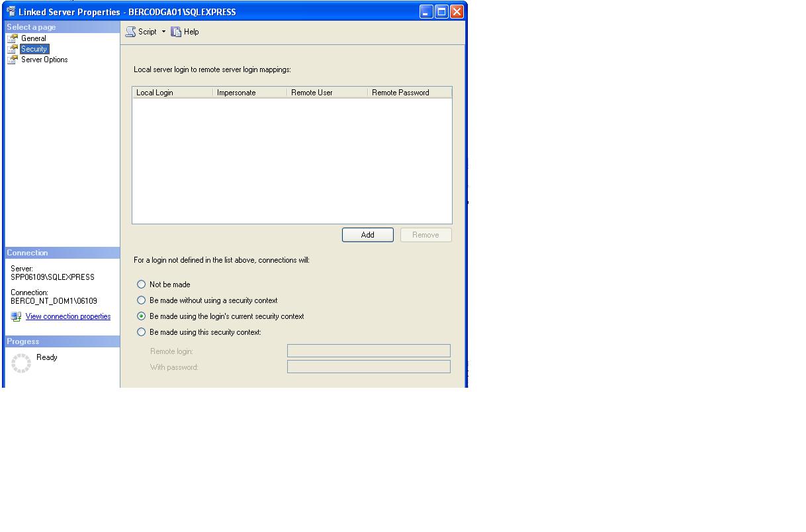Viewport: 806px width, 532px height.
Task: Choose 'Be made without using a security context'
Action: [141, 300]
